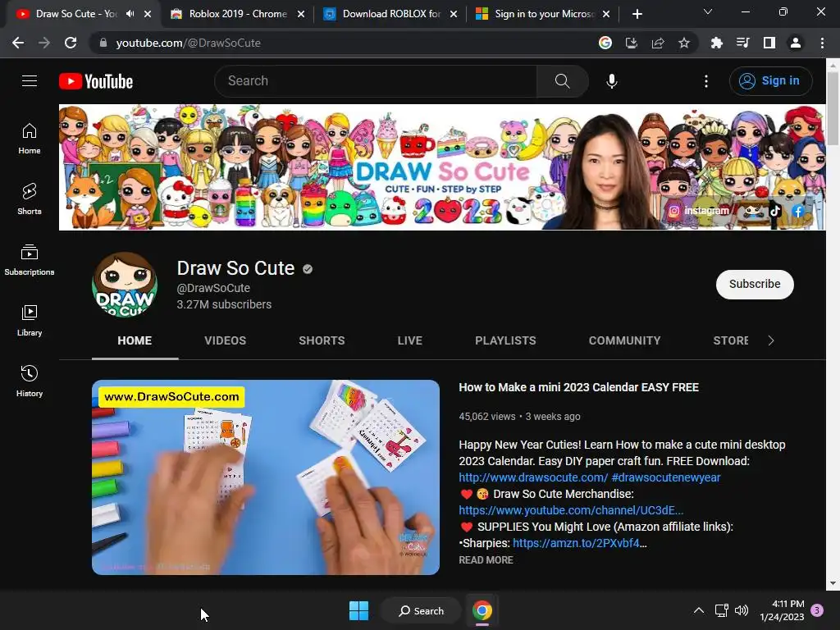Show hidden system tray icons
This screenshot has height=630, width=840.
(x=699, y=610)
